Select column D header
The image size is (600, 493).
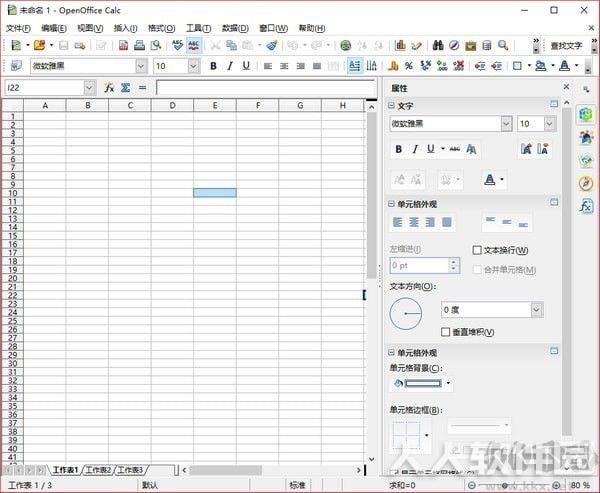click(x=173, y=105)
